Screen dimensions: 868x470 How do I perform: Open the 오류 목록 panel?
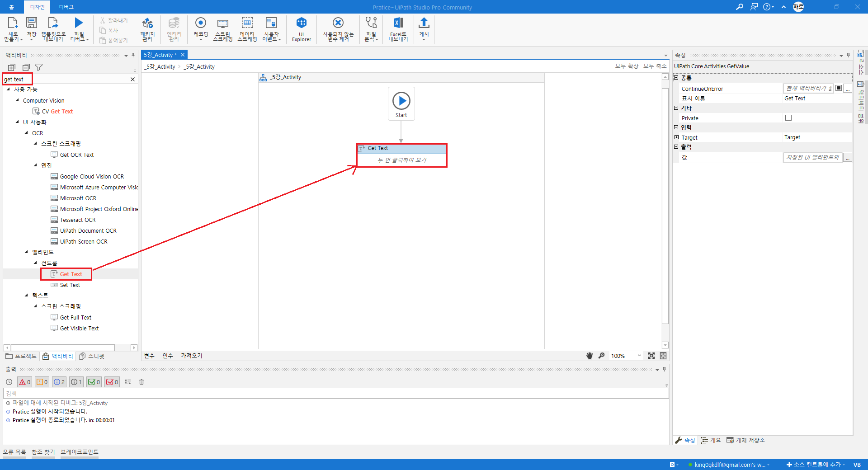click(x=14, y=452)
